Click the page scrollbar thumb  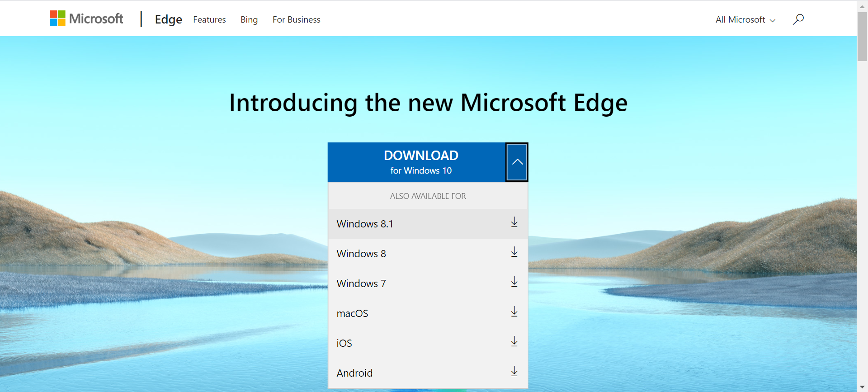[862, 37]
